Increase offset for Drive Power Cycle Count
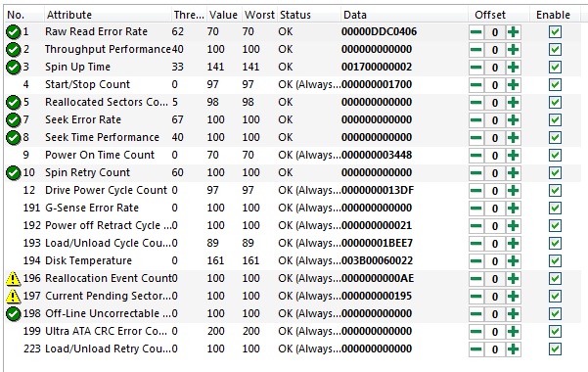Image resolution: width=588 pixels, height=372 pixels. (513, 191)
